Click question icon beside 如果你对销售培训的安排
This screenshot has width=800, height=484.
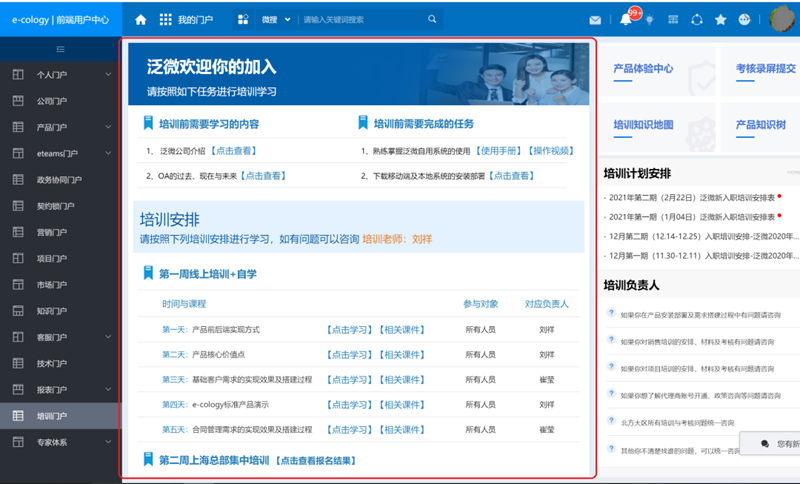[x=611, y=340]
